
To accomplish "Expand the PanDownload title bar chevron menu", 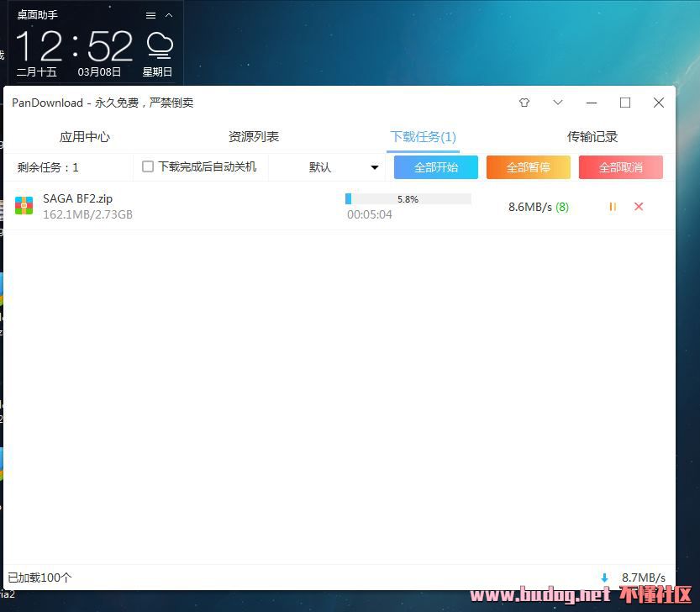I will (558, 103).
